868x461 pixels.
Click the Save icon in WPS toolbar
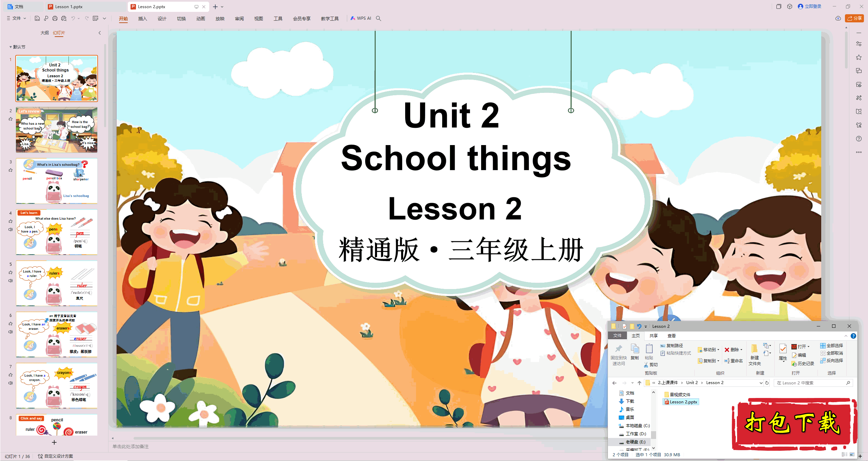click(37, 18)
